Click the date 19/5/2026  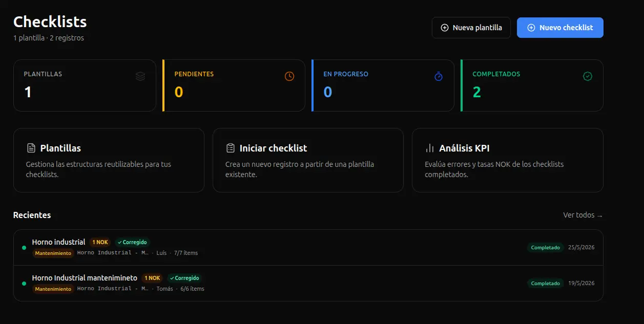581,283
